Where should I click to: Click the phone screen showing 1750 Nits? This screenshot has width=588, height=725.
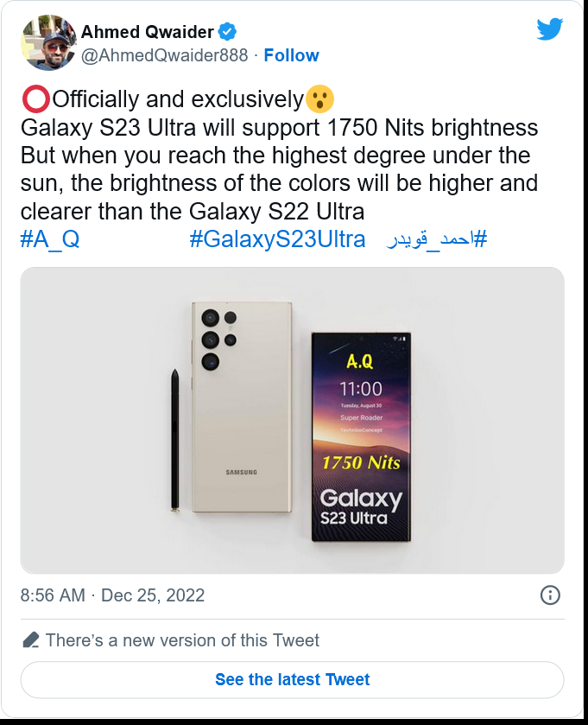(x=361, y=437)
